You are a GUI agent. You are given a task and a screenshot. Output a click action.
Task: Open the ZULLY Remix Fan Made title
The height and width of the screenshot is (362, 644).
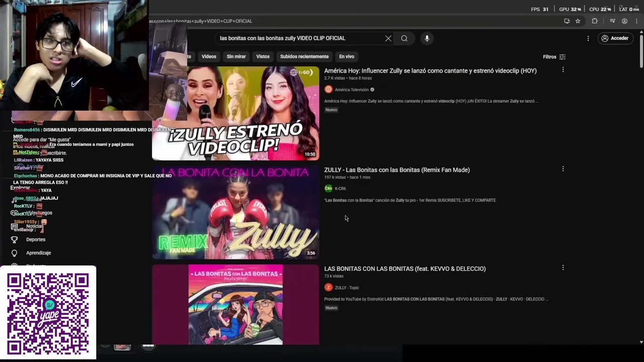pyautogui.click(x=397, y=170)
